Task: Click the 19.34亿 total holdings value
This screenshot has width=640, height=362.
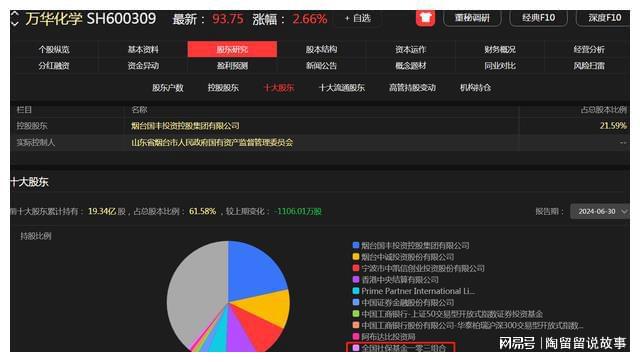Action: pyautogui.click(x=102, y=211)
